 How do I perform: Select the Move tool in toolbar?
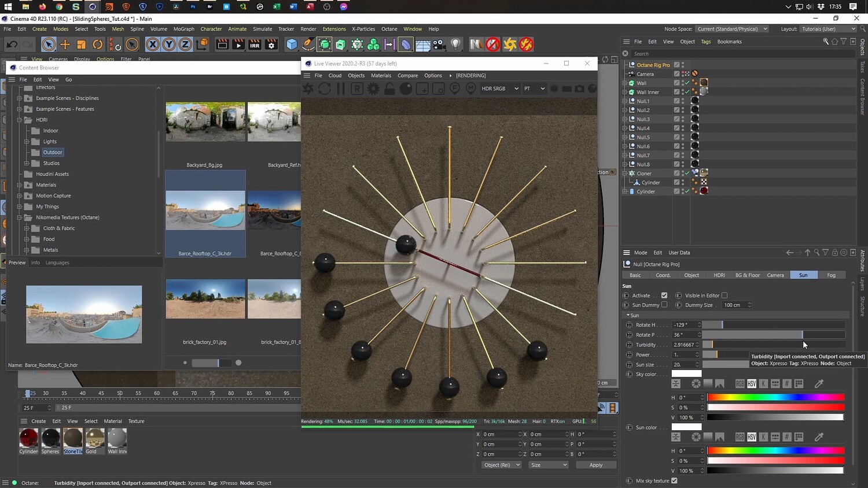click(65, 45)
